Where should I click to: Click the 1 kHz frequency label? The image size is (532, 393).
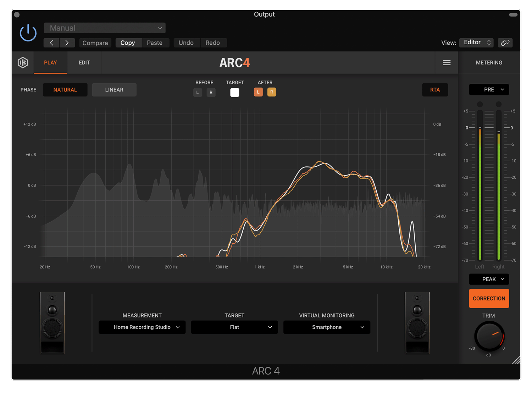(x=260, y=267)
